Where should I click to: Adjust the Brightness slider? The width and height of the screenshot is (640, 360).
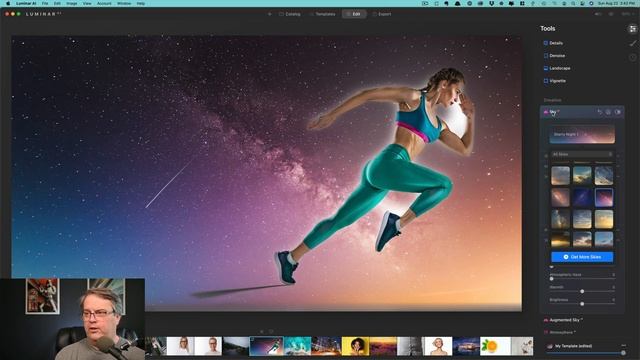[x=582, y=304]
